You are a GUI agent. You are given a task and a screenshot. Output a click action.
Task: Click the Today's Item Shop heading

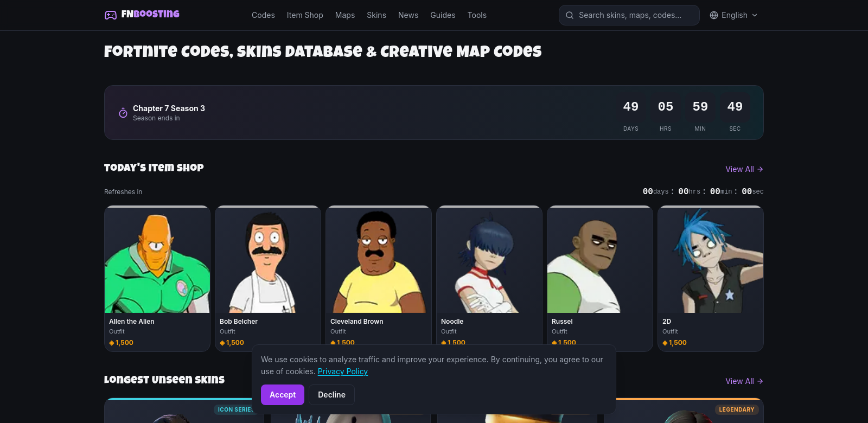(154, 168)
